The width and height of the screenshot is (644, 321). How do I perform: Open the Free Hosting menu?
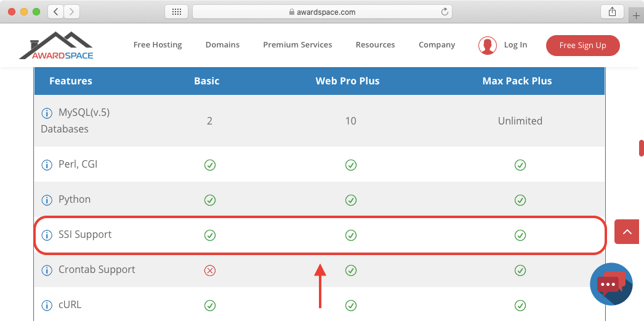158,45
